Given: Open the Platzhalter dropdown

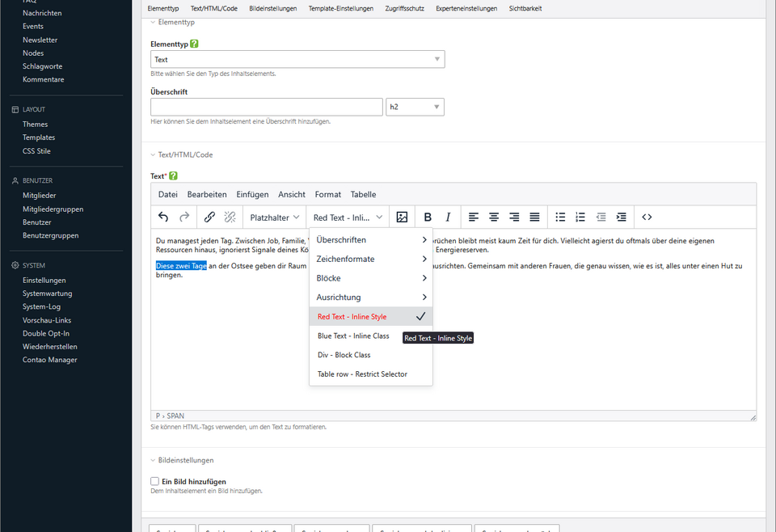Looking at the screenshot, I should (x=275, y=217).
